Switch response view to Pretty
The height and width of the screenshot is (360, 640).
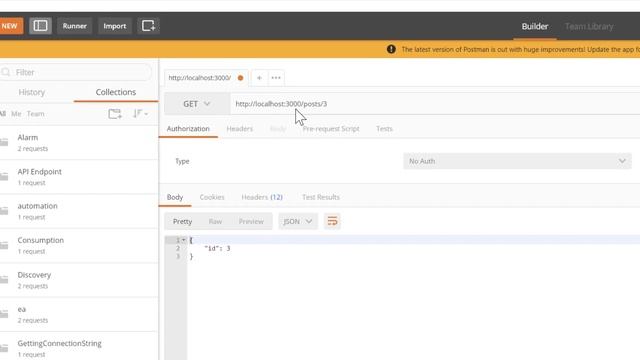click(x=182, y=221)
